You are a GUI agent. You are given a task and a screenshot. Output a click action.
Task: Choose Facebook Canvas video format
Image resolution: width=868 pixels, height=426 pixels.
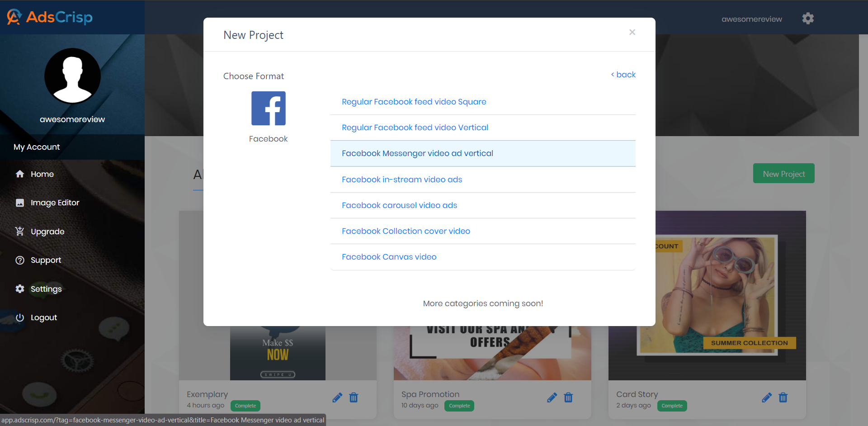click(483, 257)
